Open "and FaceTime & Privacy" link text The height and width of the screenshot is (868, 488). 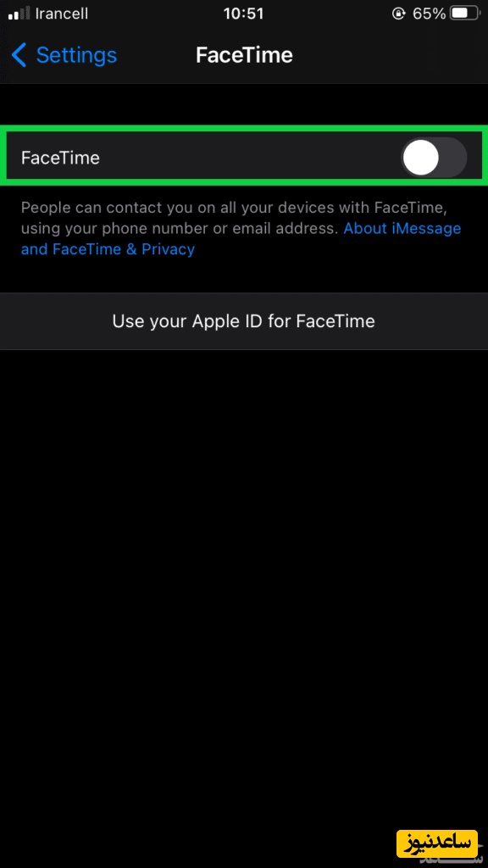point(108,249)
